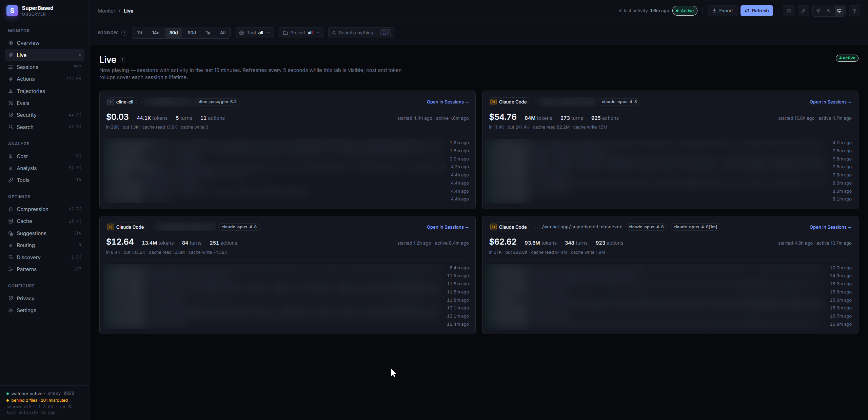This screenshot has height=420, width=868.
Task: Click the Live heading help icon
Action: 123,60
